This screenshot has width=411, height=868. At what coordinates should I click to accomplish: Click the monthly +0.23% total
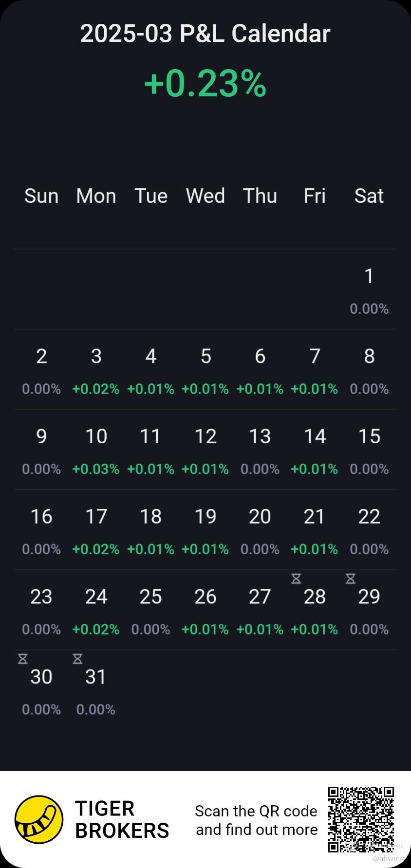pyautogui.click(x=205, y=83)
